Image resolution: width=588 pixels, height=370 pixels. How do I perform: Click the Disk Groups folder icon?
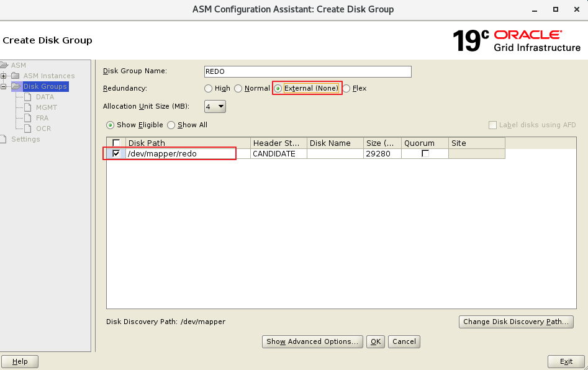(16, 86)
